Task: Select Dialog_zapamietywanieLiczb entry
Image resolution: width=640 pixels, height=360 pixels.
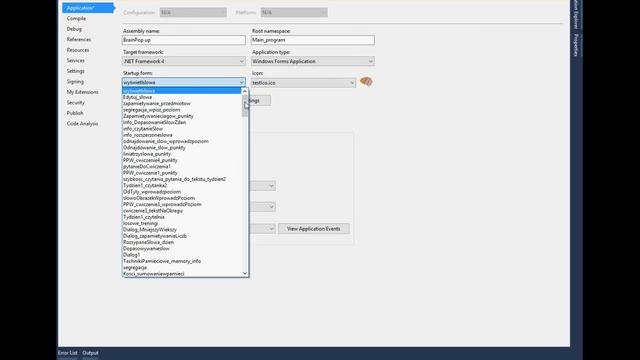Action: pyautogui.click(x=182, y=236)
